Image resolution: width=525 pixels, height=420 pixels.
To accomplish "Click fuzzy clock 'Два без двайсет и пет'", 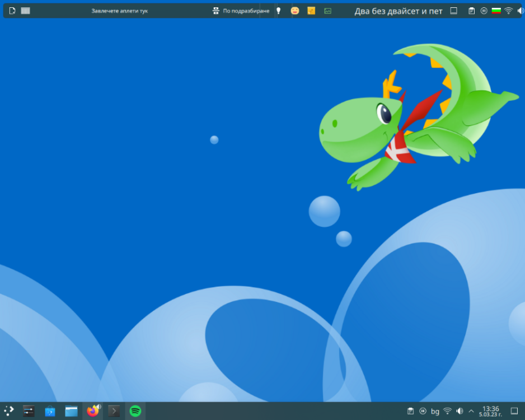I will point(399,11).
